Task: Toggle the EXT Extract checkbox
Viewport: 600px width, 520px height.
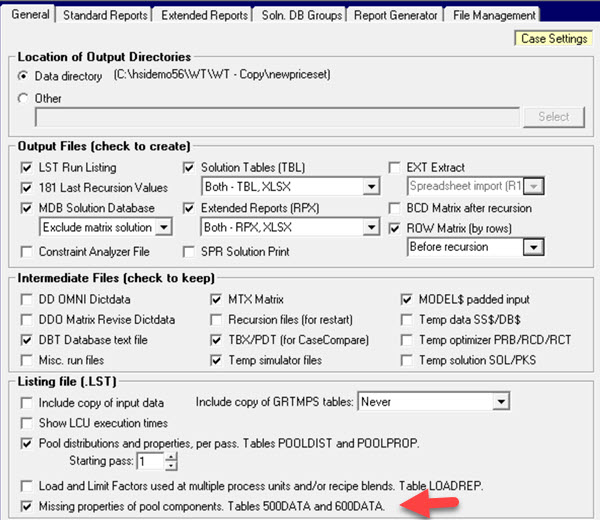Action: pyautogui.click(x=395, y=167)
